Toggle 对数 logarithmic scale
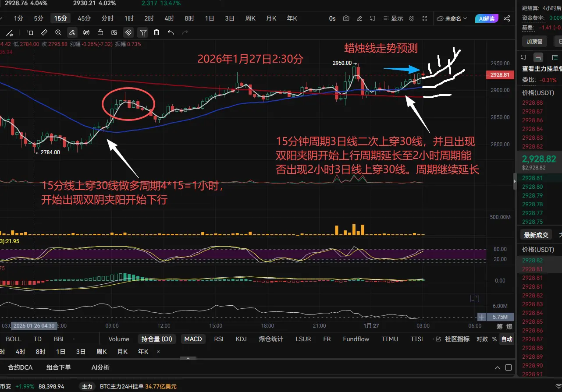This screenshot has height=392, width=562. coord(482,339)
